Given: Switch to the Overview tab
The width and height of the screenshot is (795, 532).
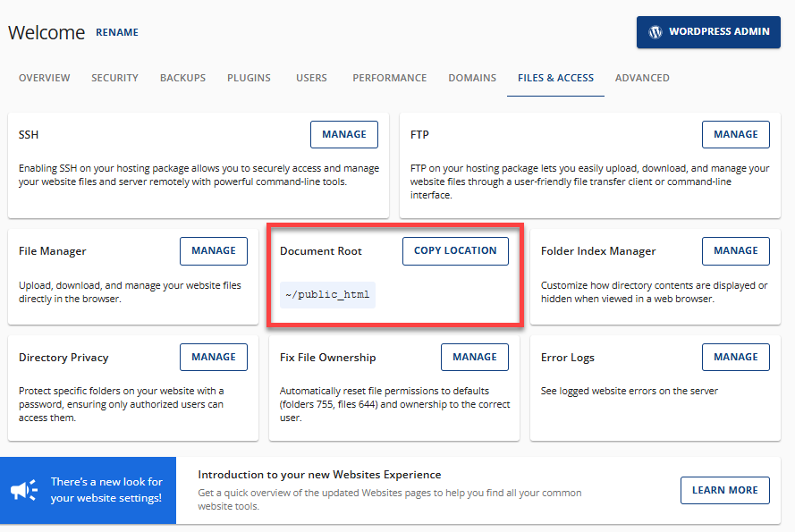Looking at the screenshot, I should [x=44, y=78].
